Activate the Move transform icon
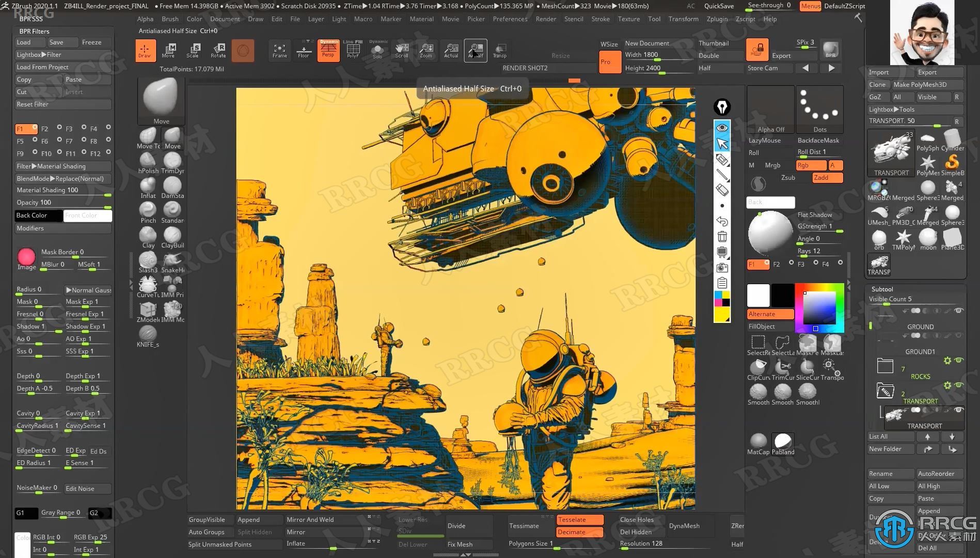 click(168, 51)
